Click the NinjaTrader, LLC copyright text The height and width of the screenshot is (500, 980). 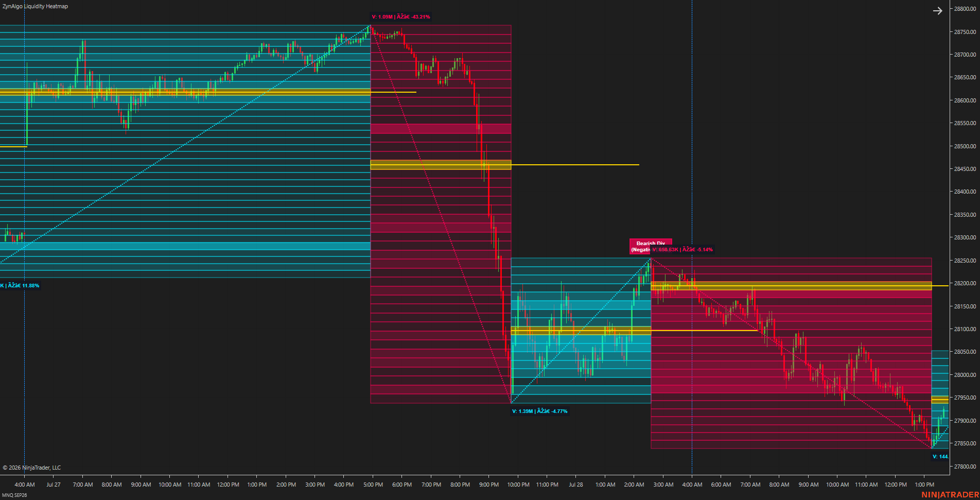(x=32, y=468)
